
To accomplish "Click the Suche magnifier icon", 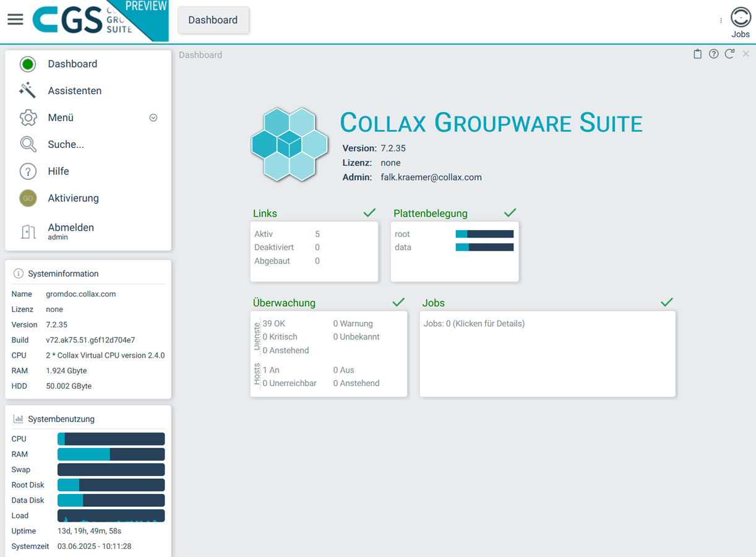I will tap(28, 144).
